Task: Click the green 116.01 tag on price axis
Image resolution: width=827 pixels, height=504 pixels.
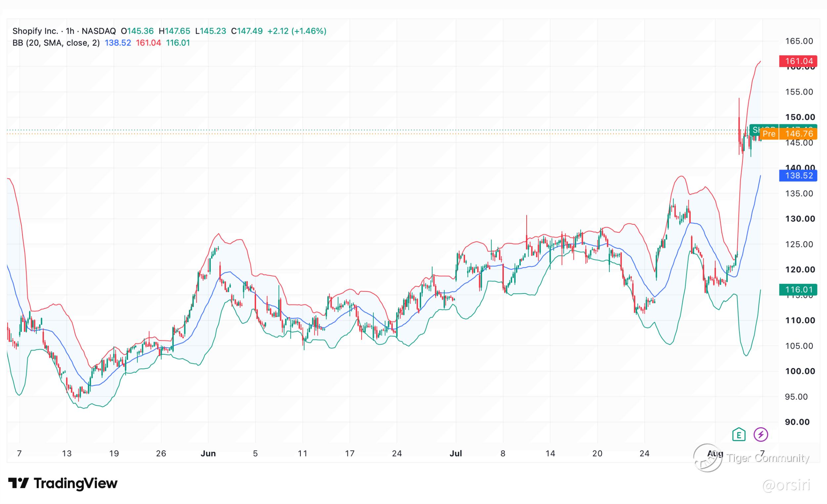Action: point(798,290)
